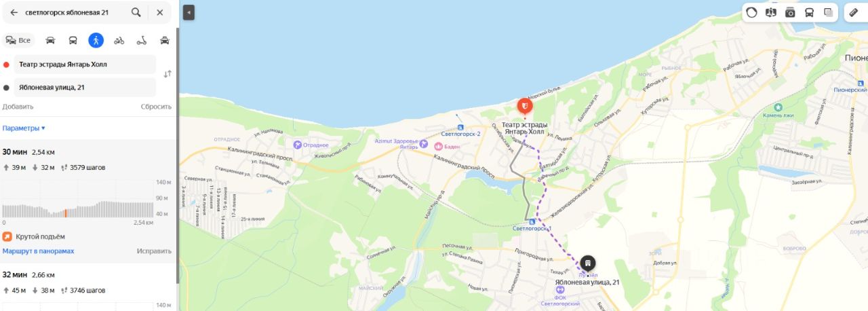The width and height of the screenshot is (868, 311).
Task: Switch to the Все transport tab
Action: [x=18, y=40]
